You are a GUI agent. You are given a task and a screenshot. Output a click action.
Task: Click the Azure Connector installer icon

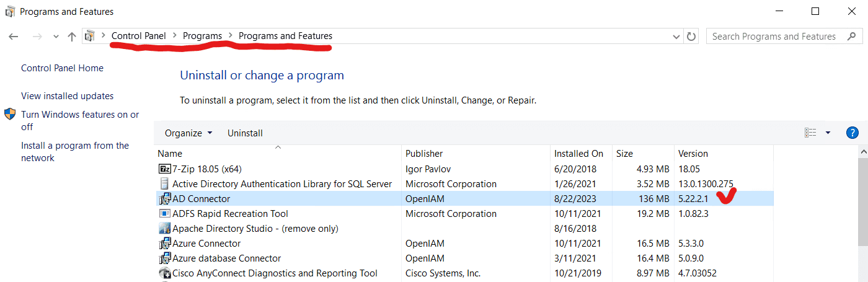(164, 244)
